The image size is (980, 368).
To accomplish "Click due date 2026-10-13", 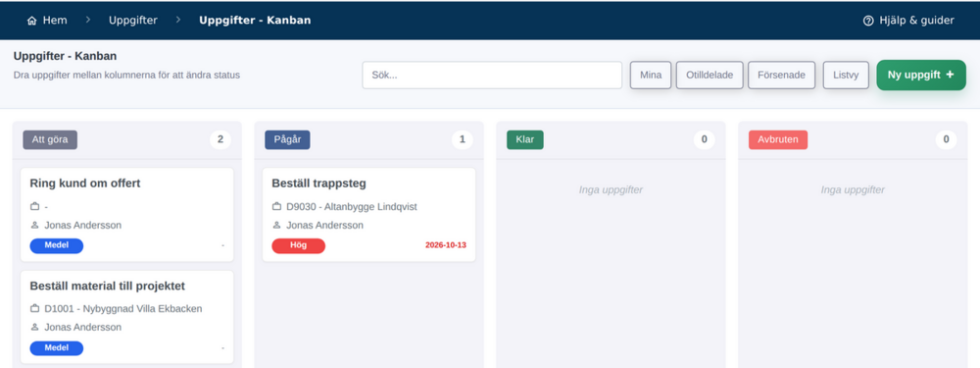I will [x=446, y=245].
